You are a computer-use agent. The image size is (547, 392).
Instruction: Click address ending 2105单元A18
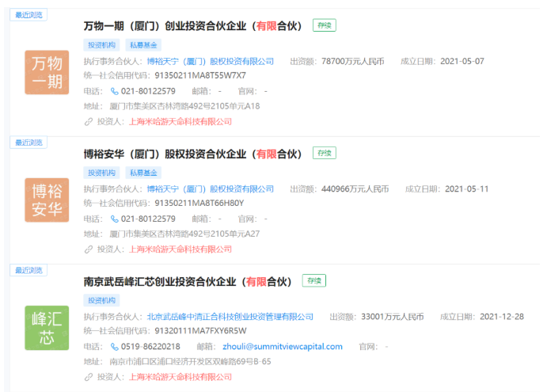(185, 106)
